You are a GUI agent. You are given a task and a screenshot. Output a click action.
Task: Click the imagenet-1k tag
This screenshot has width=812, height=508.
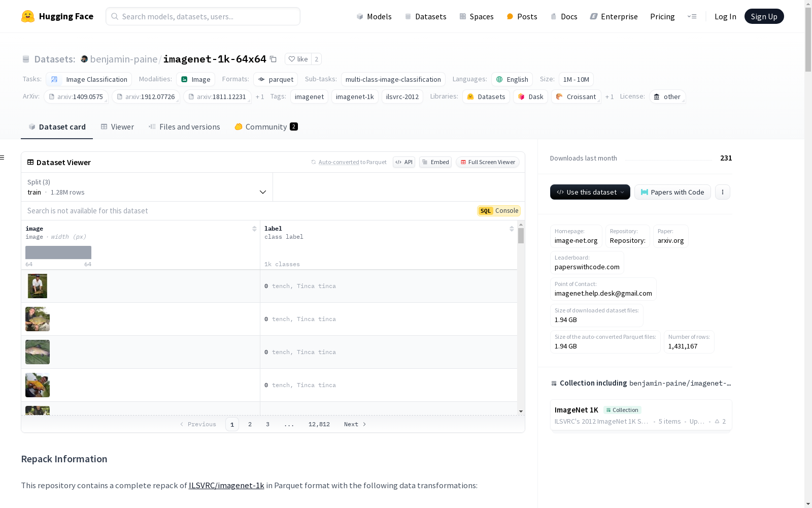(x=355, y=97)
